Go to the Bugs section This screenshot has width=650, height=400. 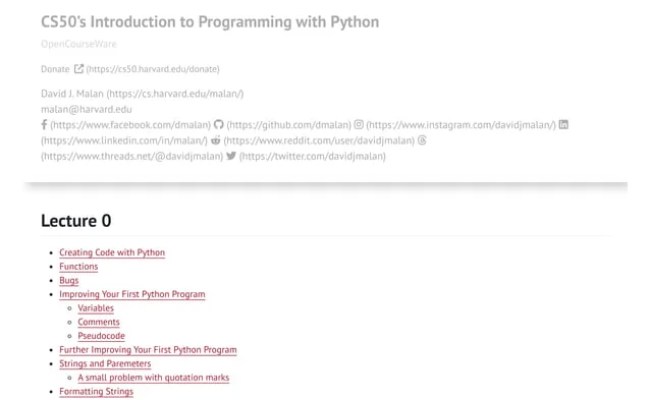click(x=69, y=281)
